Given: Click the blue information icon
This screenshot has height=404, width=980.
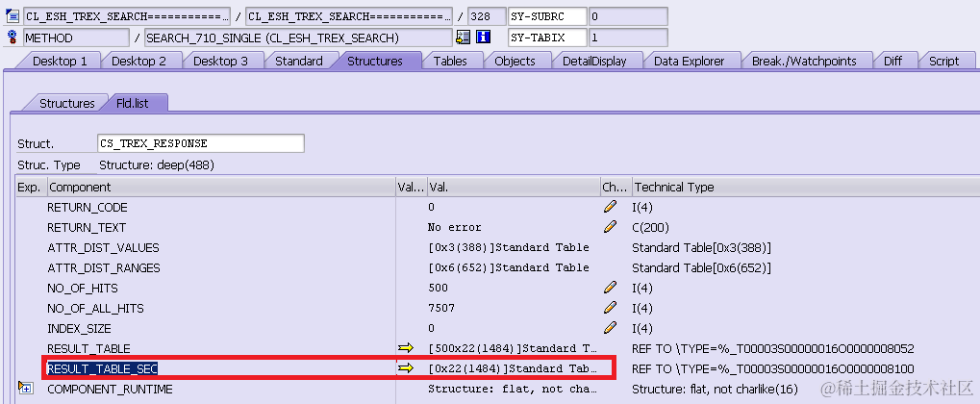Looking at the screenshot, I should [x=483, y=38].
